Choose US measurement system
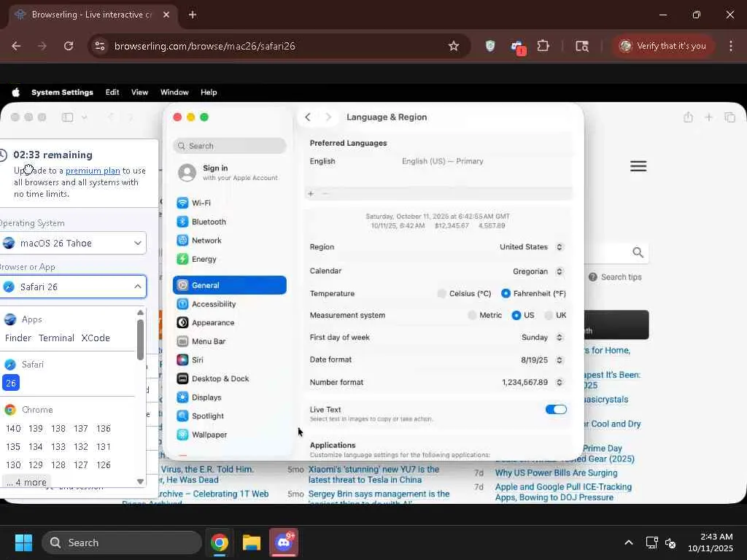747x560 pixels. click(x=516, y=315)
